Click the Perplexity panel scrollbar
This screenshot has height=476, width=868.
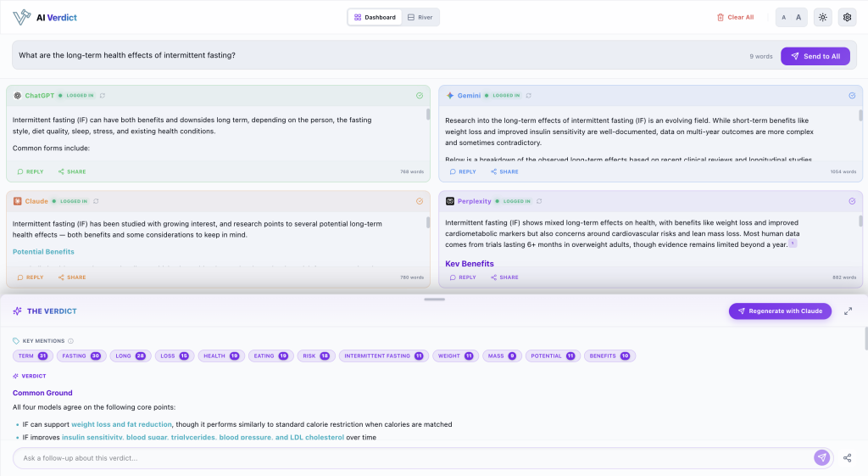(860, 221)
